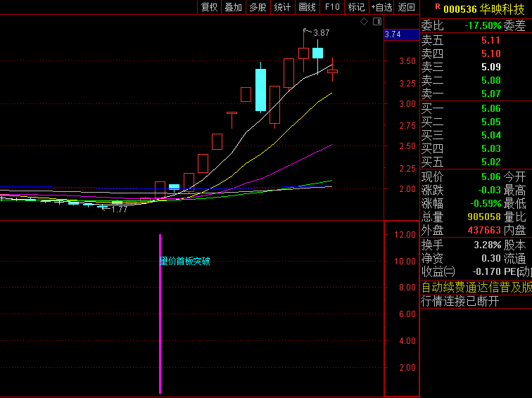
Task: Click the R margin-trading badge
Action: click(438, 6)
